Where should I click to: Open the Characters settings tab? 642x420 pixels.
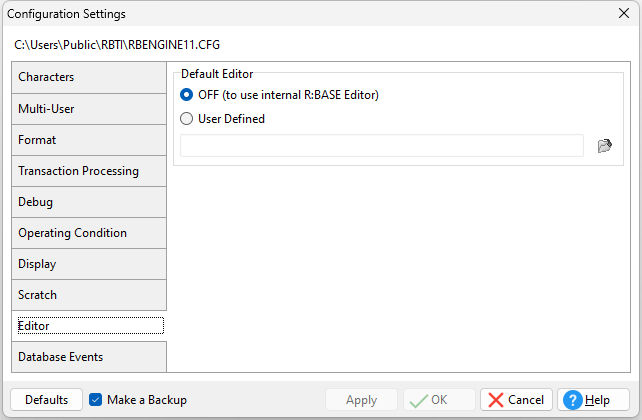89,77
